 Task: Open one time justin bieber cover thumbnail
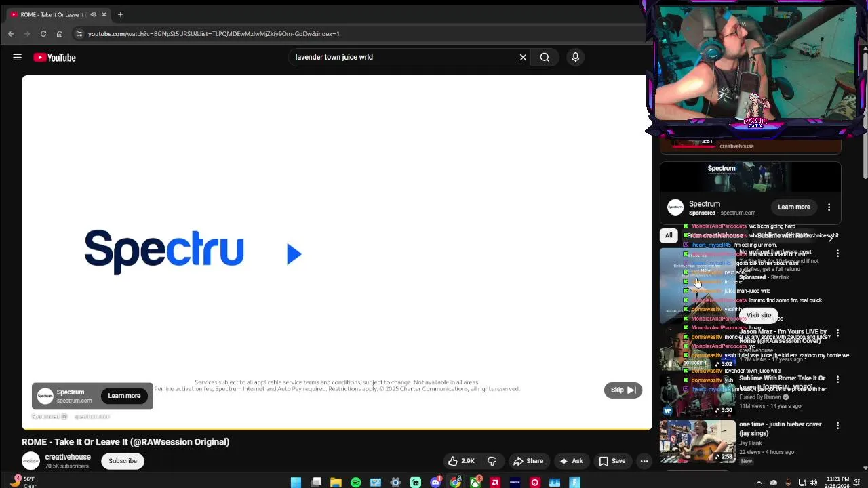[x=698, y=441]
